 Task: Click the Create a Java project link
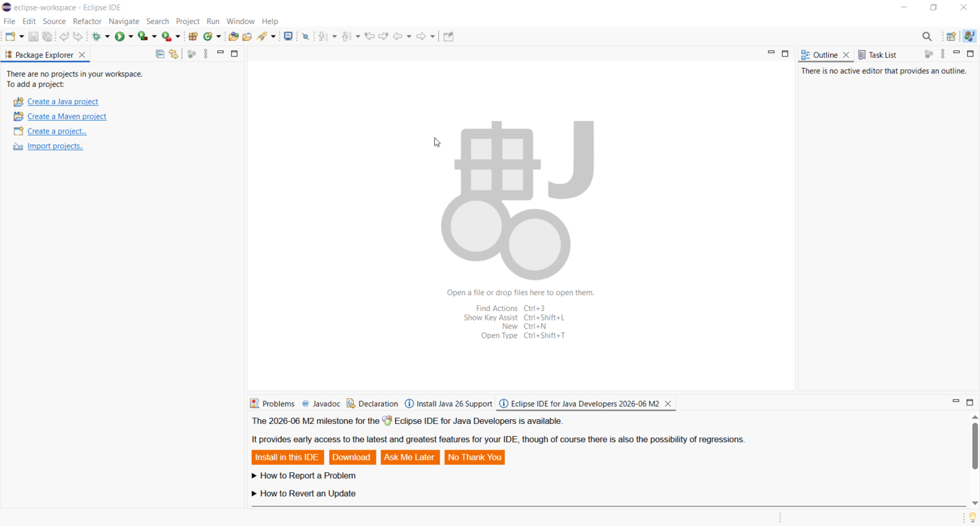63,102
